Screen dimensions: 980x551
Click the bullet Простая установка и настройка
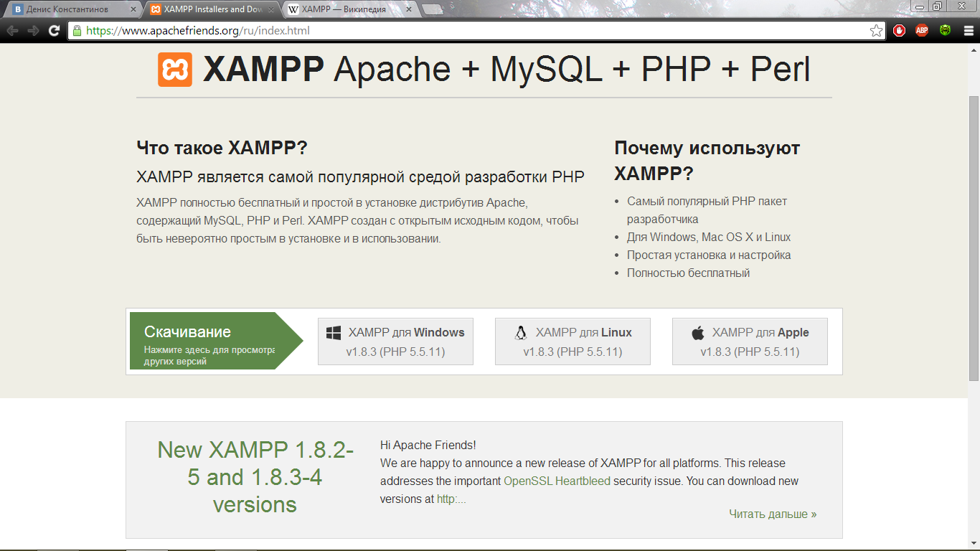click(709, 255)
